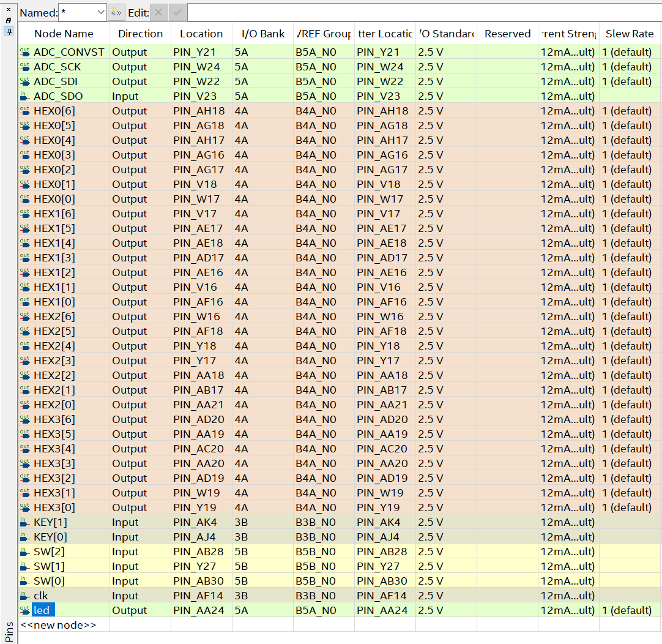662x644 pixels.
Task: Click the output pin icon for HEX0[6]
Action: (x=25, y=111)
